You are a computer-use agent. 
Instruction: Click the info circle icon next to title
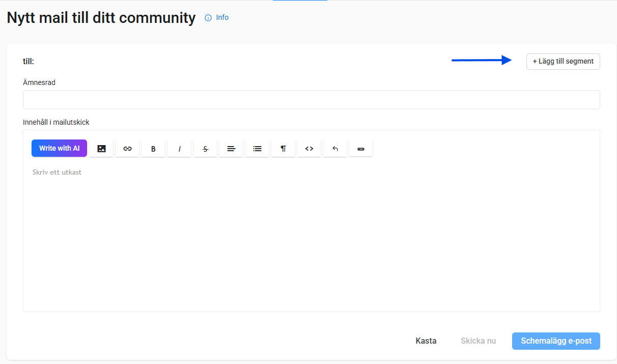tap(208, 18)
